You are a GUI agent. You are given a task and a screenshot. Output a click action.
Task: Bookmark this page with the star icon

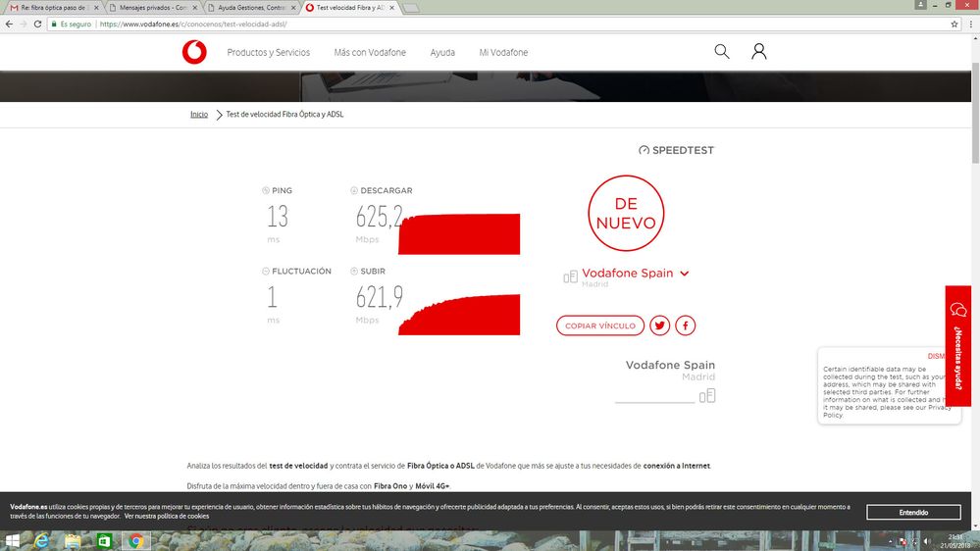tap(954, 25)
